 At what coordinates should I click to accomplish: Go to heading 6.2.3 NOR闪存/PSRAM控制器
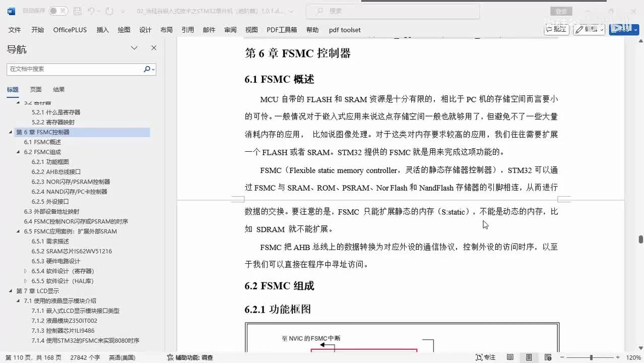(71, 181)
